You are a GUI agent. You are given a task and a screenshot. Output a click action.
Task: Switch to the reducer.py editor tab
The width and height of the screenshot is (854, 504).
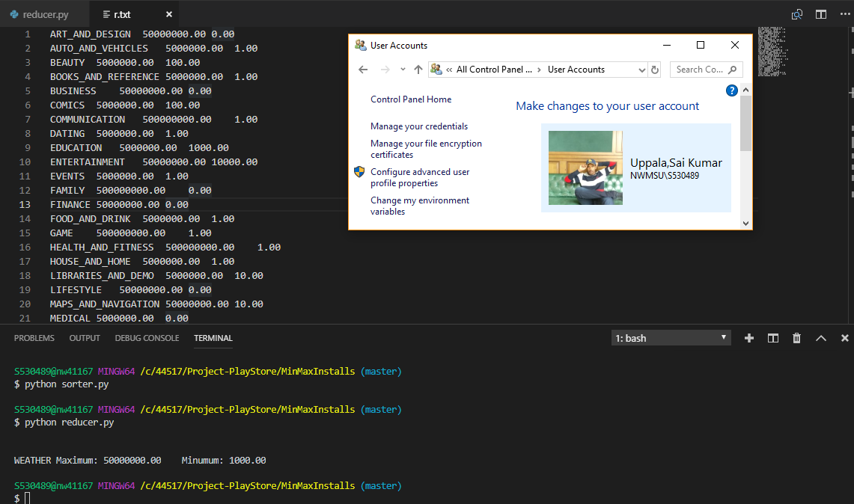39,14
